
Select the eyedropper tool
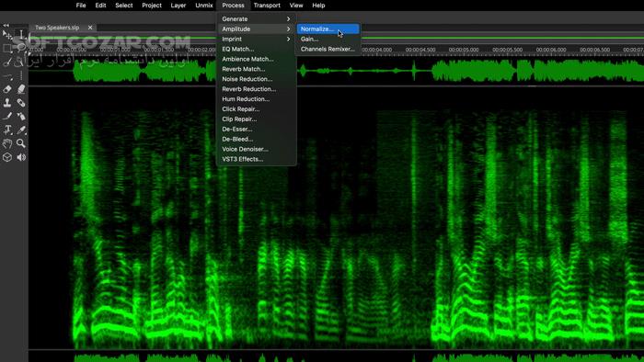(21, 130)
